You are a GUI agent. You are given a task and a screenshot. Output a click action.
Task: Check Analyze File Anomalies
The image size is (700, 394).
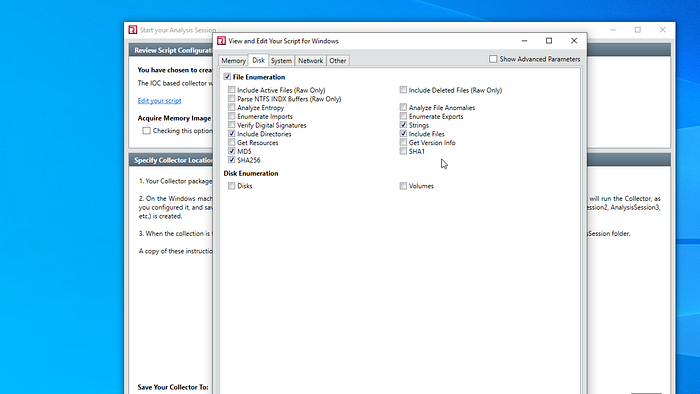click(x=403, y=108)
